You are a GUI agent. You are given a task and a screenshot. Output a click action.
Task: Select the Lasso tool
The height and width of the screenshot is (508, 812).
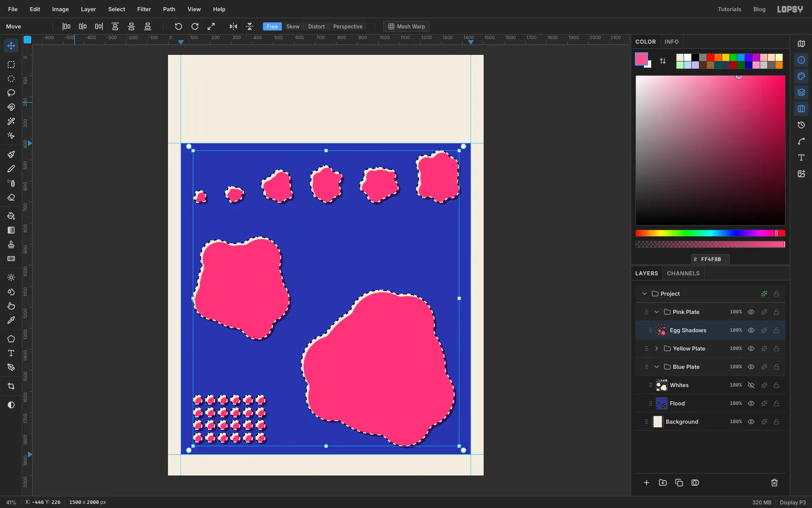click(x=11, y=93)
